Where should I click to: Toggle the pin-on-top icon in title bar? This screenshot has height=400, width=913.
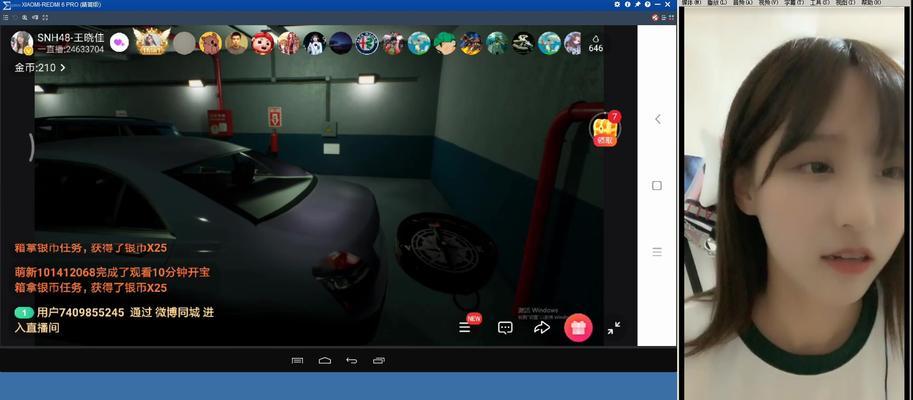(638, 5)
